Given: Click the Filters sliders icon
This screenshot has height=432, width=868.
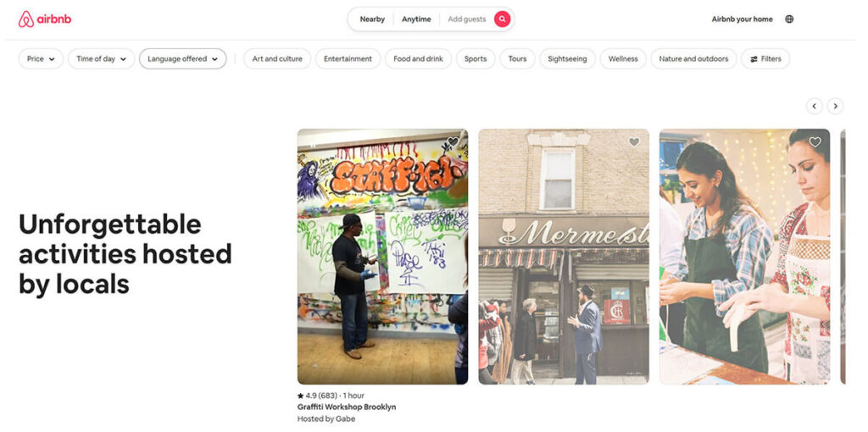Looking at the screenshot, I should [x=754, y=58].
